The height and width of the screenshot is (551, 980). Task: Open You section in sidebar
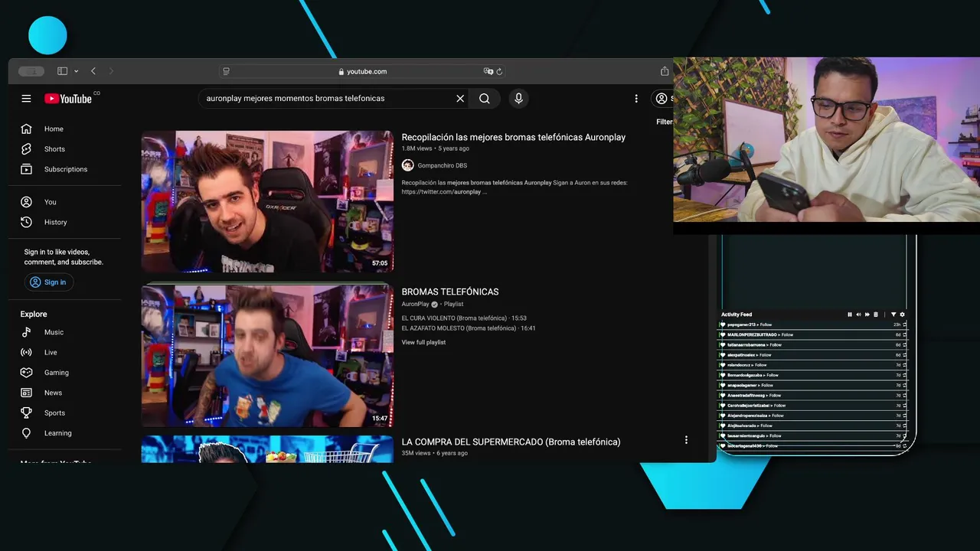tap(64, 202)
